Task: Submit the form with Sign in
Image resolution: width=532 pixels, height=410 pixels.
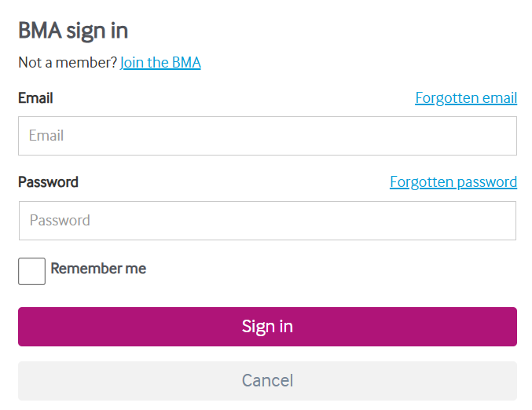Action: tap(267, 327)
